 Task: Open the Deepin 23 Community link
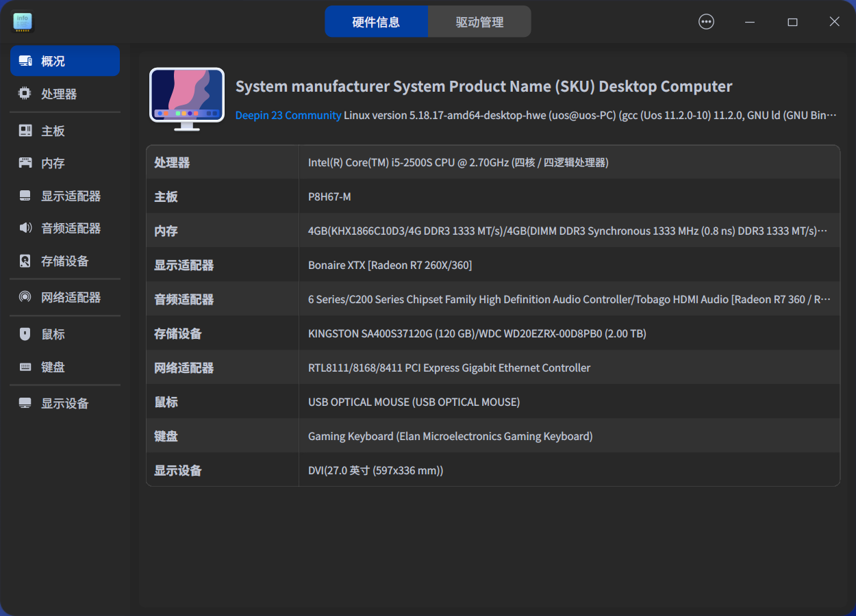[x=288, y=115]
